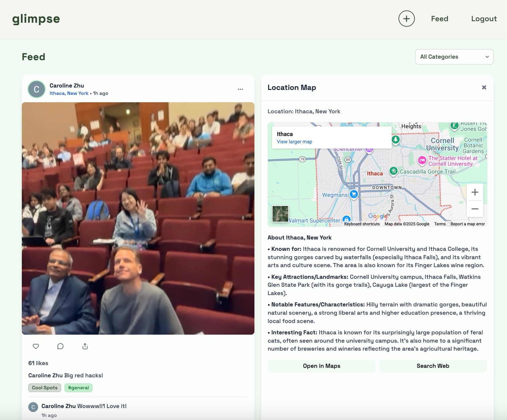Image resolution: width=507 pixels, height=420 pixels.
Task: Like the post with the heart icon
Action: point(36,346)
